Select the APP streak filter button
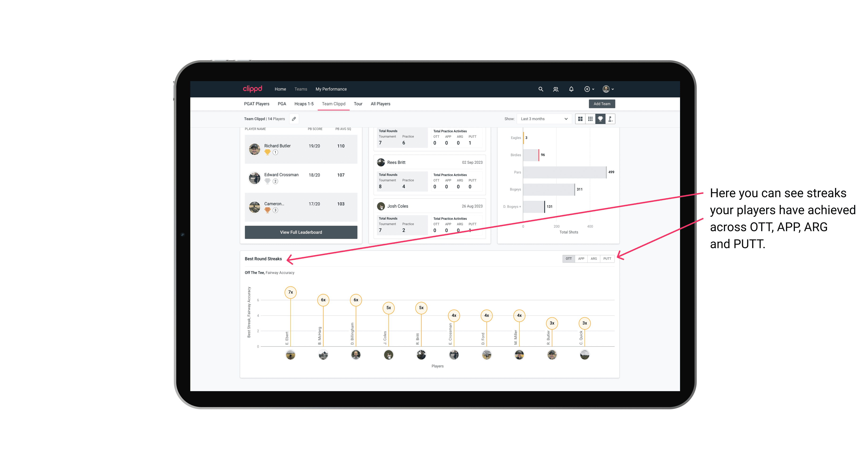This screenshot has width=868, height=467. (x=580, y=258)
